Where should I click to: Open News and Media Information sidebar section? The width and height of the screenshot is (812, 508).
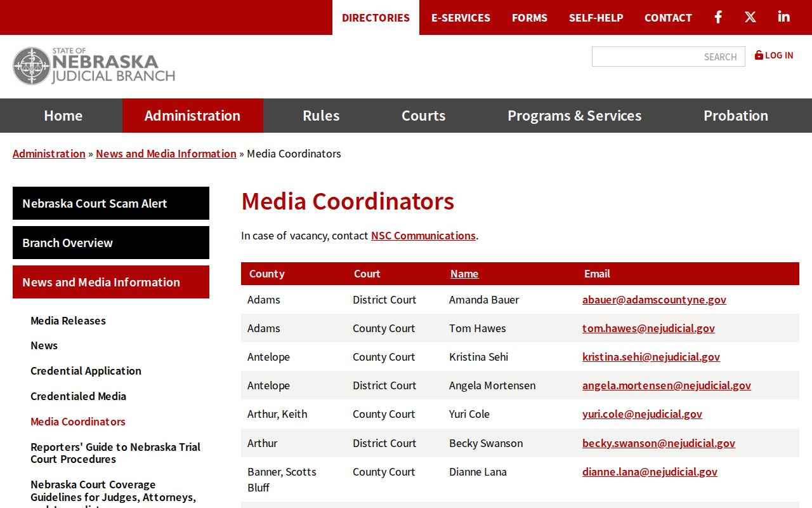click(x=111, y=282)
